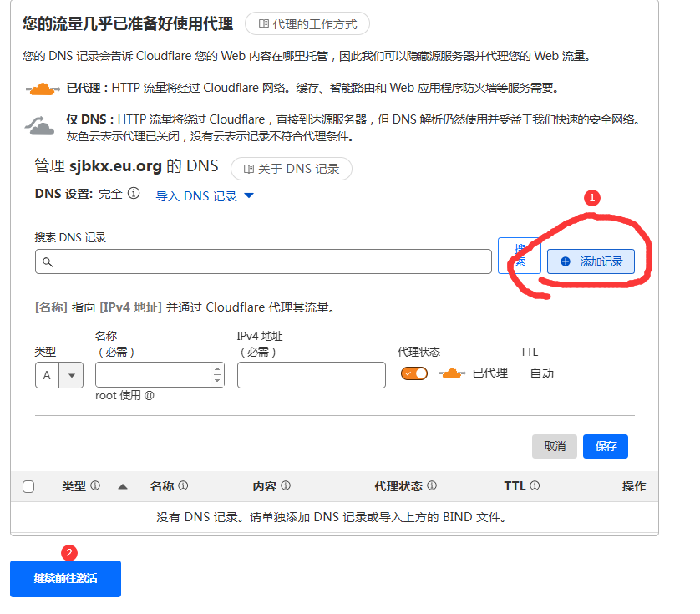Click the 名称 (必需) input field
Screen dimensions: 700x614
tap(160, 374)
